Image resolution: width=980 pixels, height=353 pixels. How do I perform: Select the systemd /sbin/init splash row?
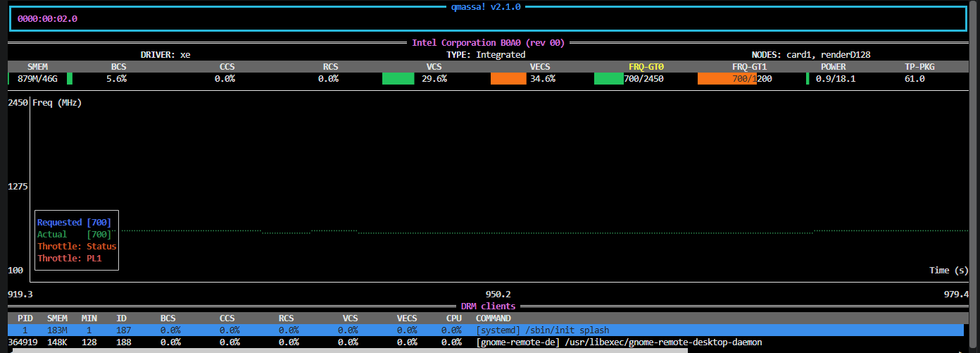(x=486, y=330)
